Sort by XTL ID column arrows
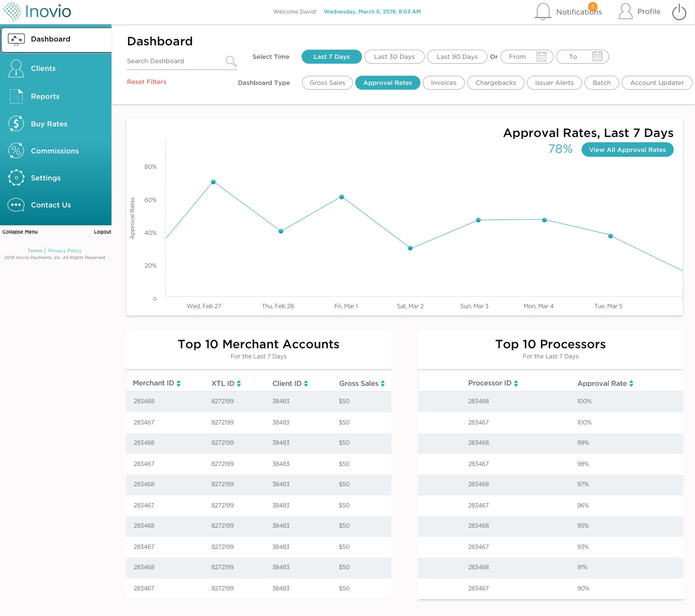The height and width of the screenshot is (616, 695). click(239, 383)
